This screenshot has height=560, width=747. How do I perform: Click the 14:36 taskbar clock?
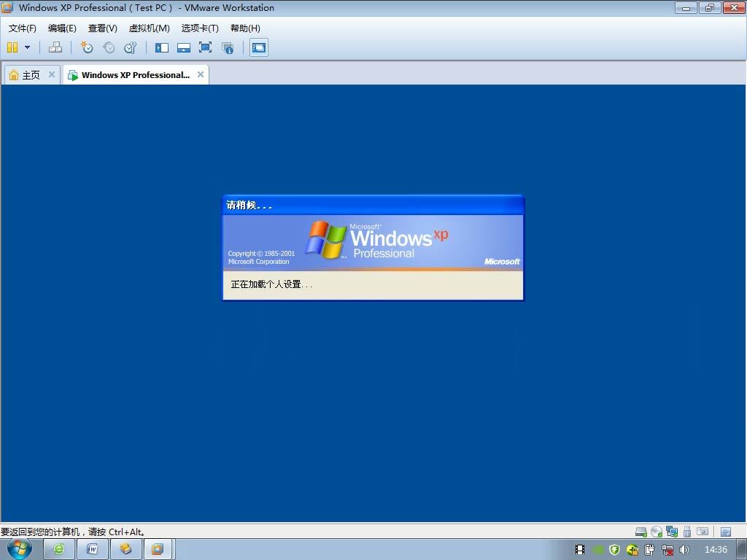tap(716, 550)
